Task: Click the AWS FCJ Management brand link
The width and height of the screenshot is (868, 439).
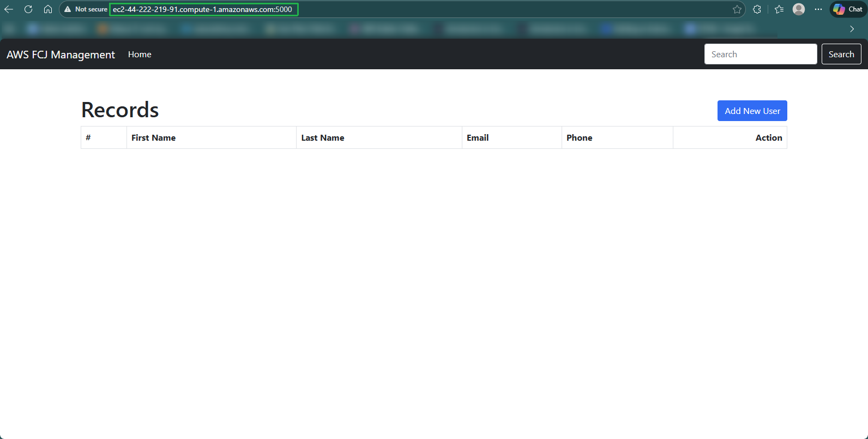Action: (61, 55)
